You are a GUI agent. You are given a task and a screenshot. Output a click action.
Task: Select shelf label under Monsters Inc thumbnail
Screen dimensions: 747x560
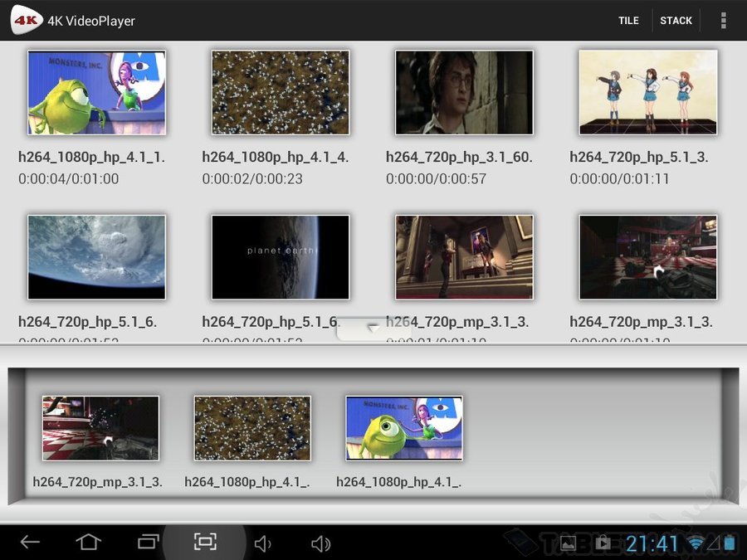point(398,482)
